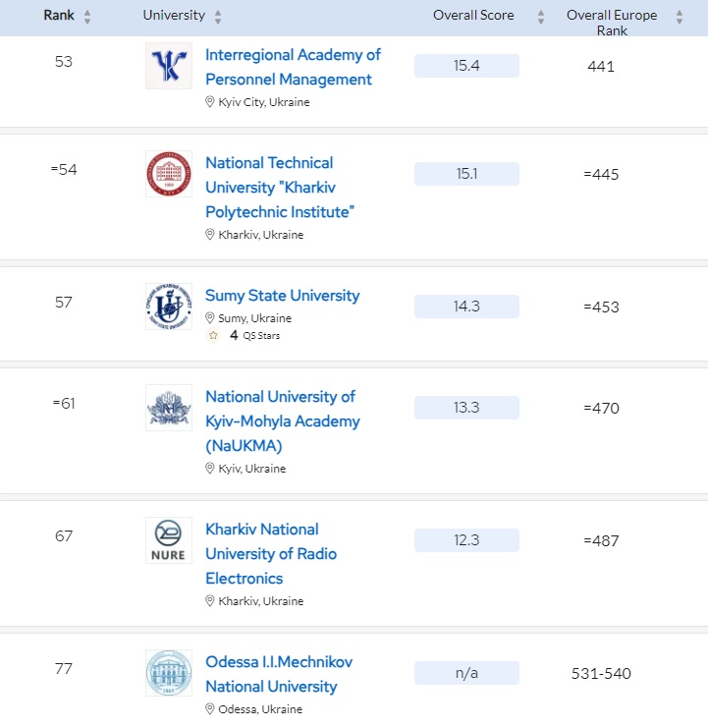Click the location pin beside Sumy, Ukraine

click(210, 318)
